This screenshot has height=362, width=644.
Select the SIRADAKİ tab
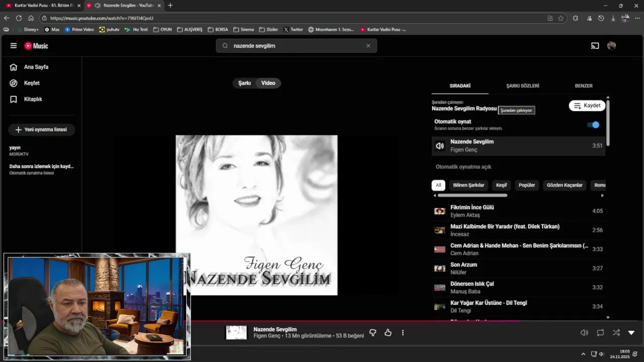(460, 86)
